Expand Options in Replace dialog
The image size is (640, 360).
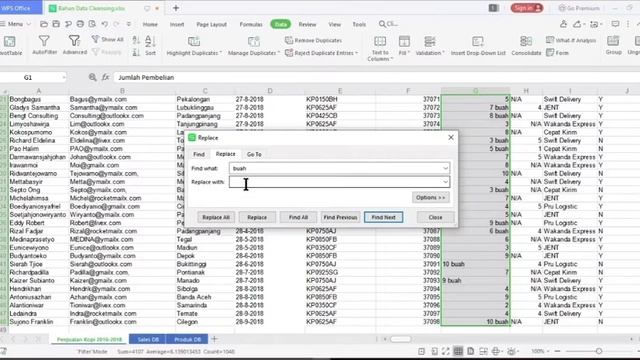click(431, 198)
